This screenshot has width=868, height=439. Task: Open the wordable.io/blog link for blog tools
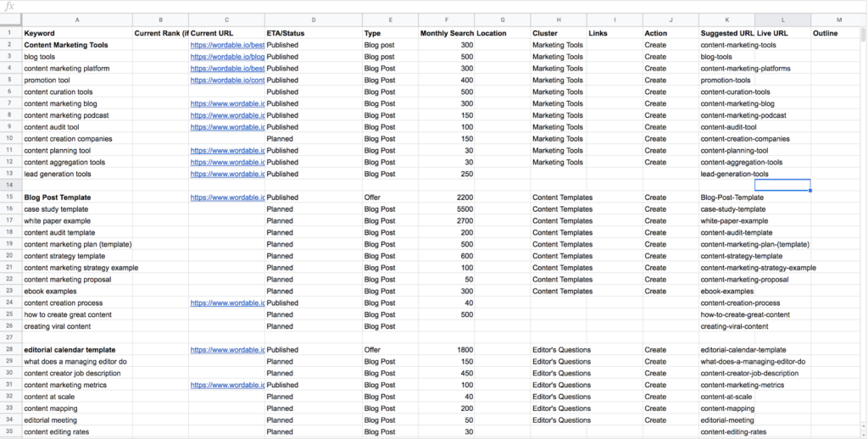point(227,57)
